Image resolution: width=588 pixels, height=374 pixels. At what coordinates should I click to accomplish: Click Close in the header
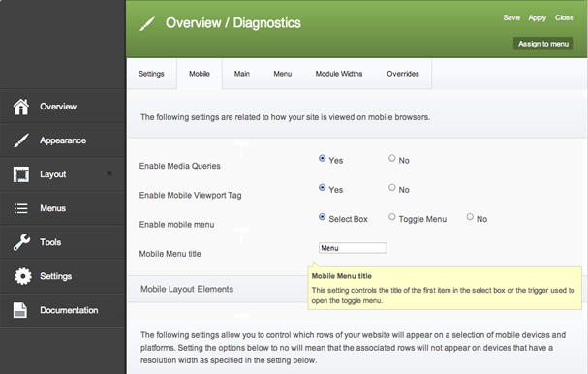click(565, 17)
